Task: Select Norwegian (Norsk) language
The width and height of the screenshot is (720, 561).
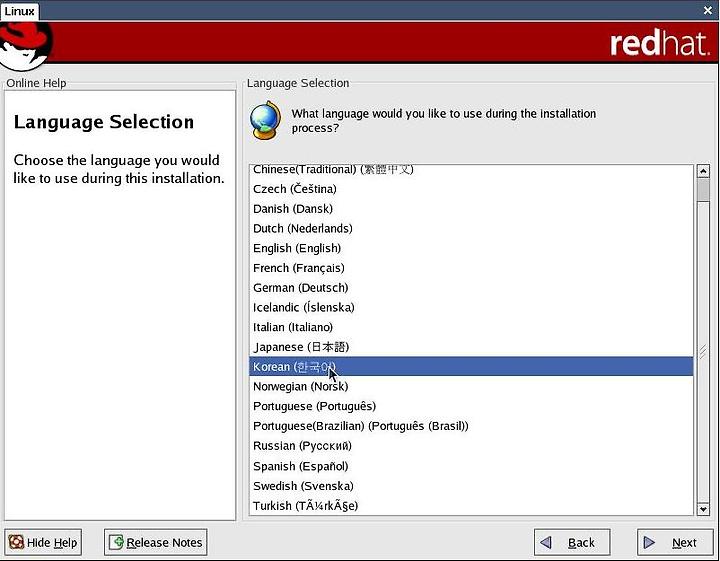Action: tap(471, 386)
